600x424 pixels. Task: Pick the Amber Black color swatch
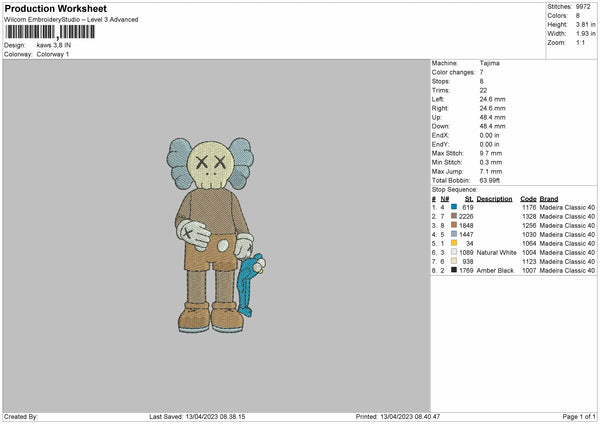click(454, 270)
